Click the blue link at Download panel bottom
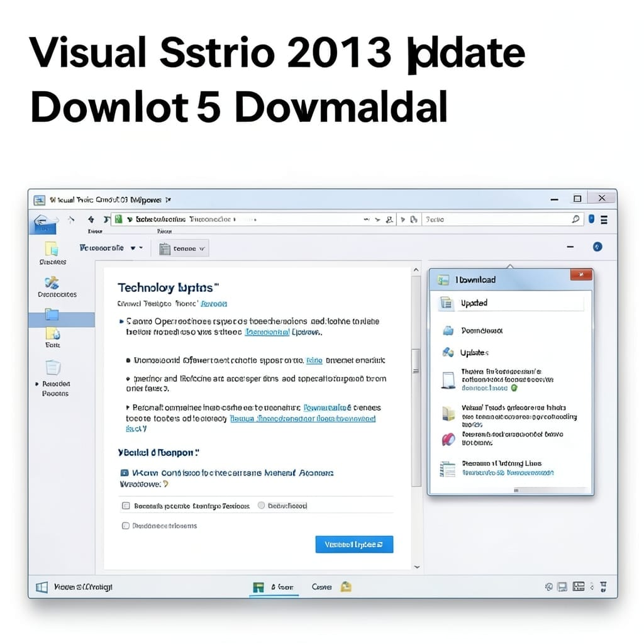 (x=508, y=473)
